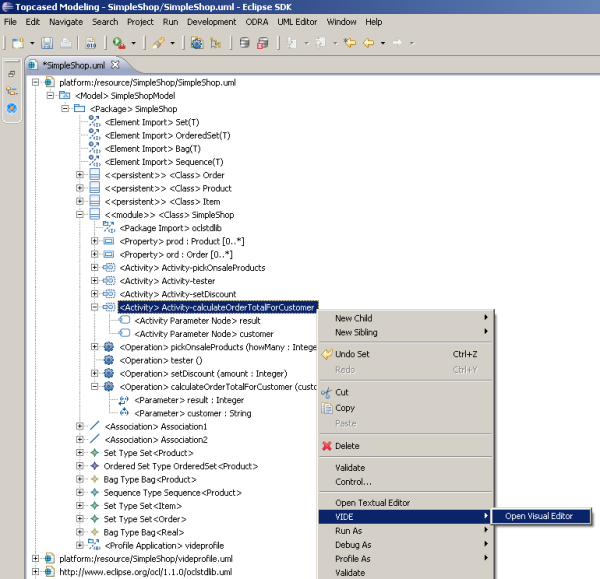Click the last edit location arrow icon

350,43
